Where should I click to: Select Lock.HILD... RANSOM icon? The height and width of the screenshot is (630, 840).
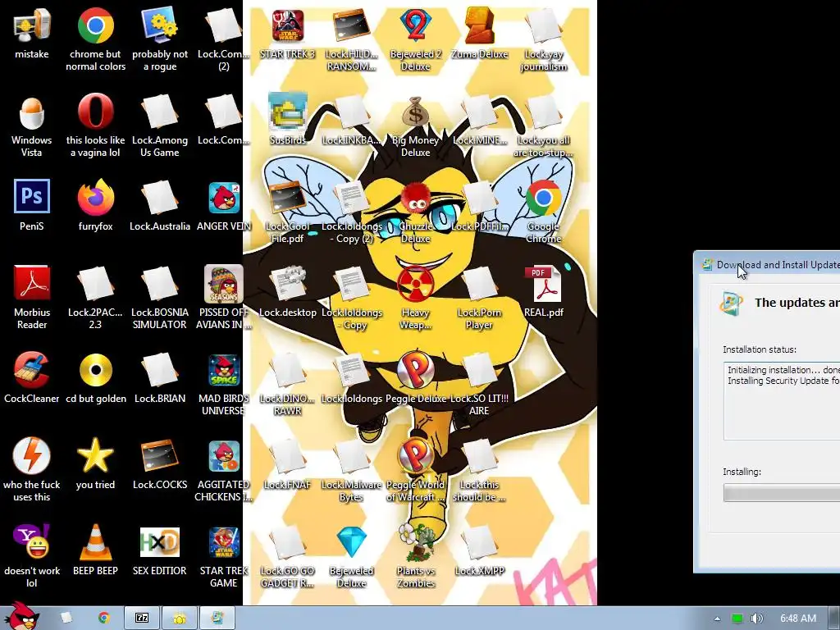tap(351, 25)
